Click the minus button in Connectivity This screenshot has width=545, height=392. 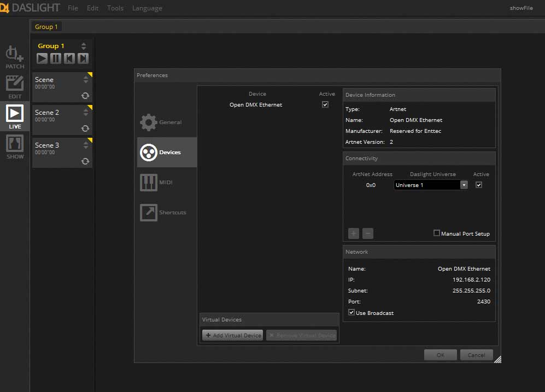coord(368,233)
